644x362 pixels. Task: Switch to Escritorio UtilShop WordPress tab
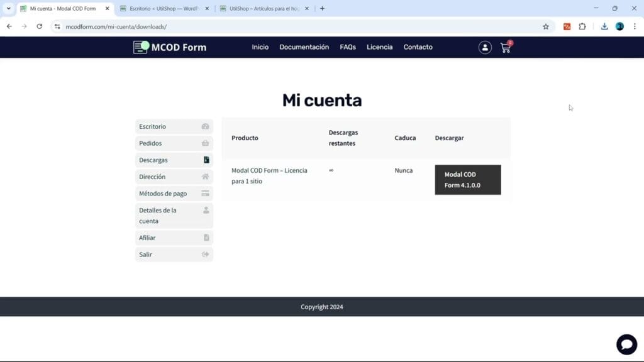point(164,8)
